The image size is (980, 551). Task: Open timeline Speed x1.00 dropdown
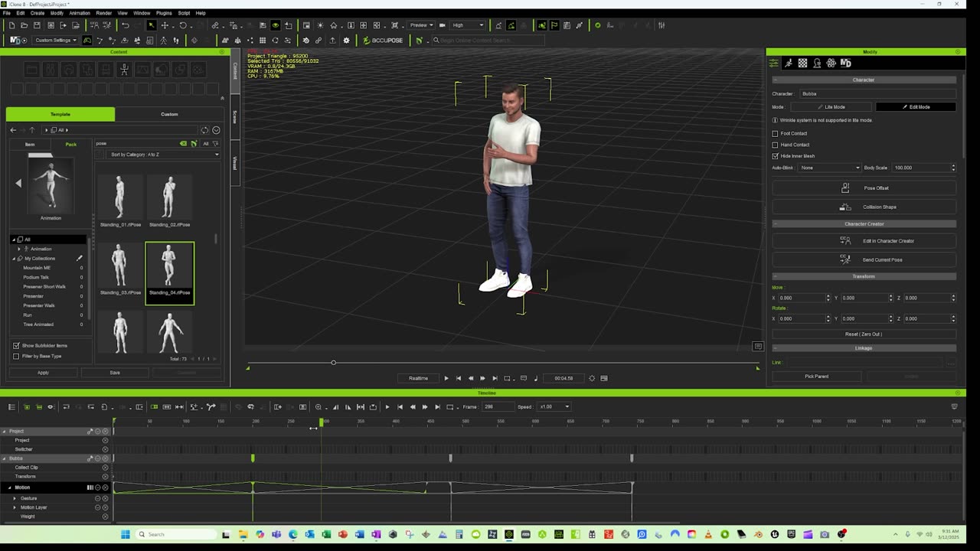click(x=554, y=407)
